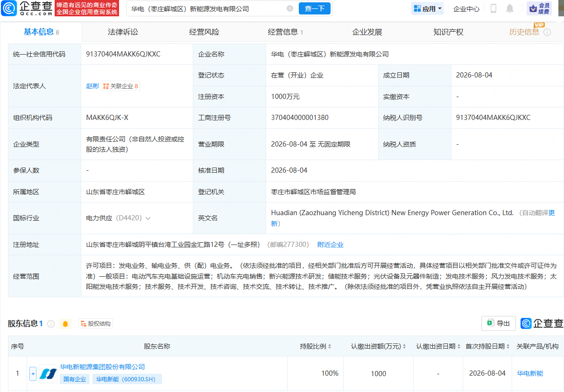The width and height of the screenshot is (564, 392).
Task: Open the 股权结构 button
Action: click(96, 324)
